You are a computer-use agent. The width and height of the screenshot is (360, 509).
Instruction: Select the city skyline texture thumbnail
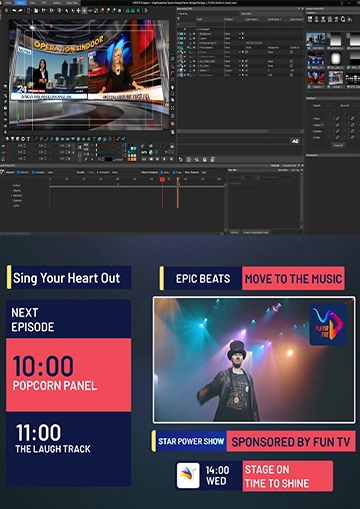coord(315,39)
